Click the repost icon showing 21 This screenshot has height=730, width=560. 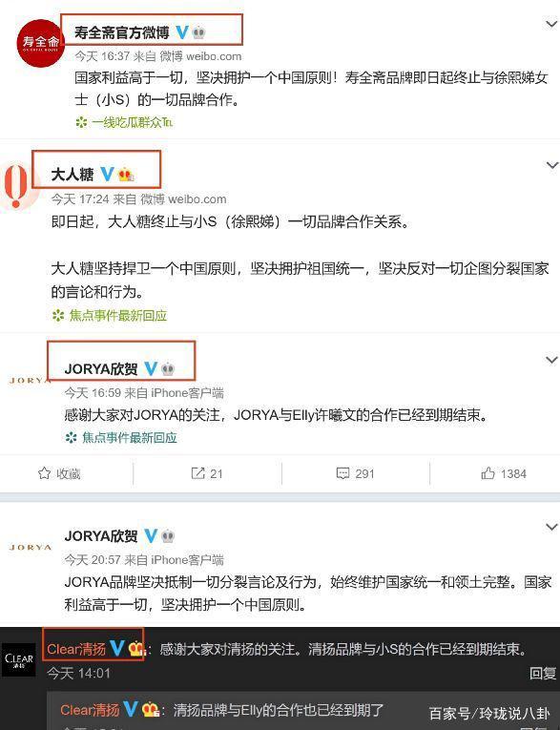tap(197, 473)
